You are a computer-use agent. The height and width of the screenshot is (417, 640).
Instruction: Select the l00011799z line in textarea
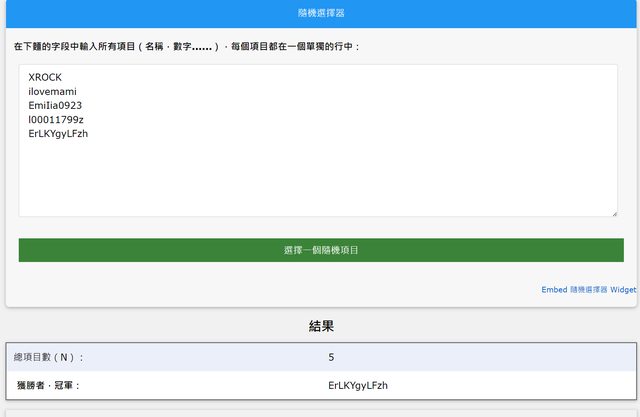pyautogui.click(x=56, y=119)
